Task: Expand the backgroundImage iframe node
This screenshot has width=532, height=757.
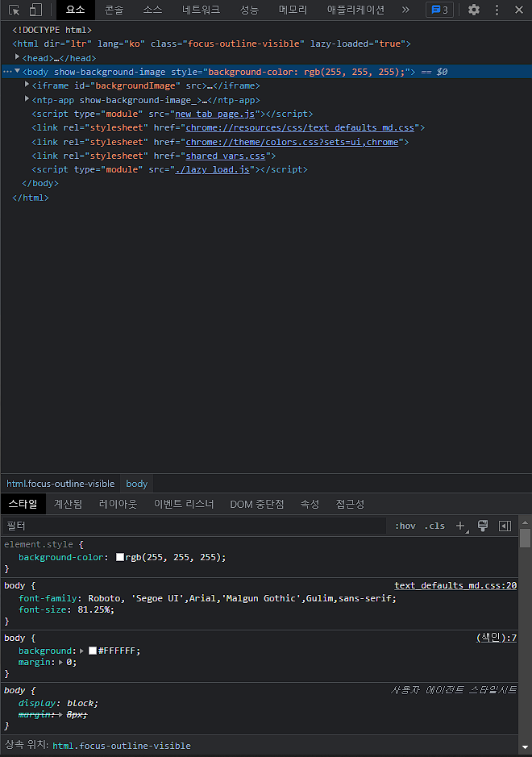Action: tap(27, 85)
